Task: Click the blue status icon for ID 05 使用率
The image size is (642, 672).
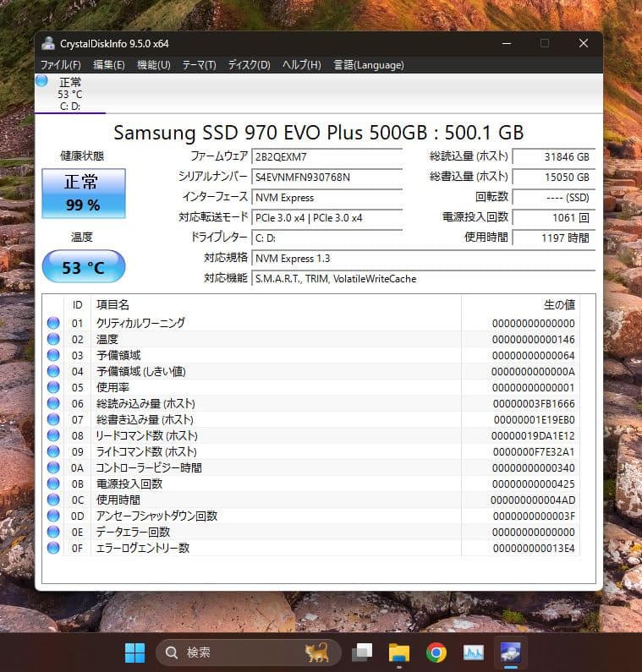Action: pyautogui.click(x=53, y=387)
